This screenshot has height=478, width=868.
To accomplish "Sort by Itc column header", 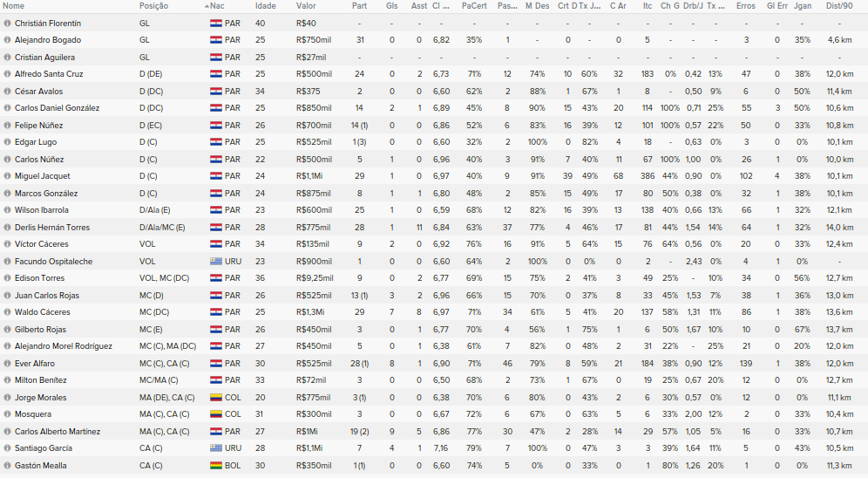I will (x=648, y=6).
